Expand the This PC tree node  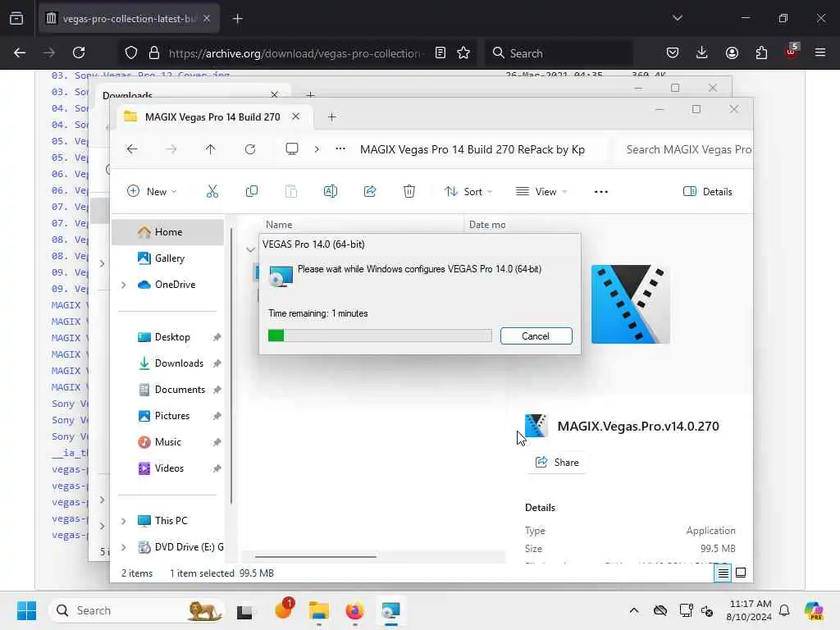124,521
